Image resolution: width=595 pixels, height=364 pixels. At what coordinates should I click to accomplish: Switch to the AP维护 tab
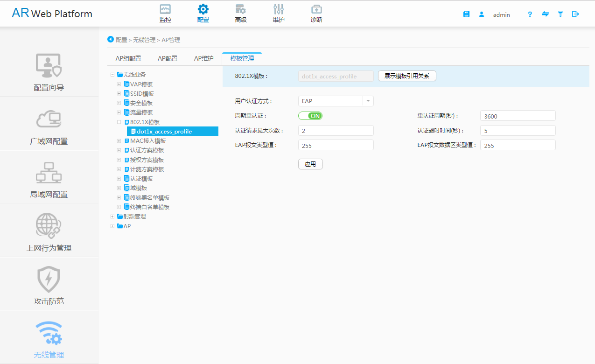[203, 58]
